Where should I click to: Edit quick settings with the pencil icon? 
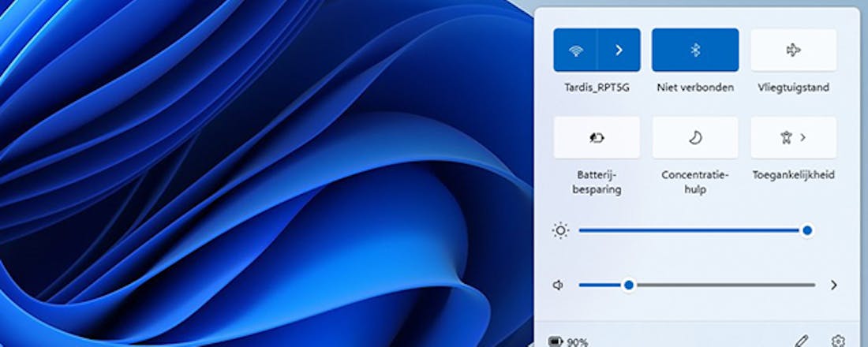click(x=802, y=341)
